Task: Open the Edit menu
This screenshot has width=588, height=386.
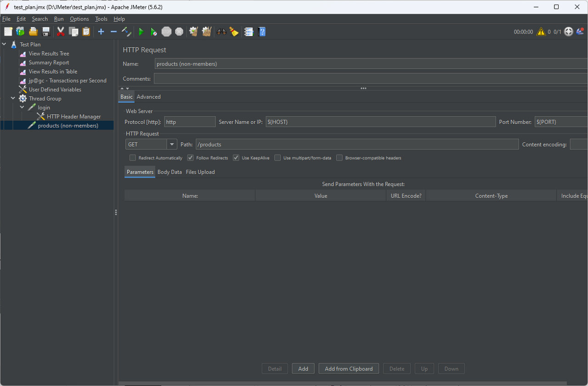Action: 21,19
